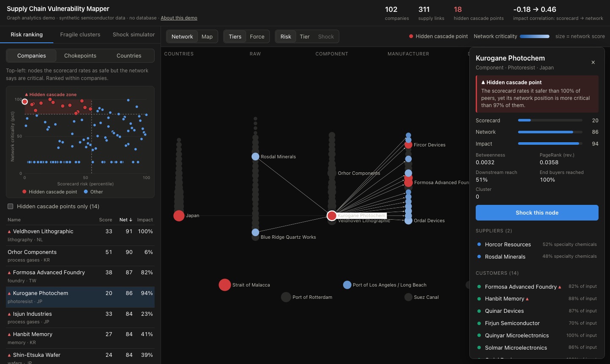
Task: Open the Fragile clusters tab
Action: pyautogui.click(x=80, y=34)
